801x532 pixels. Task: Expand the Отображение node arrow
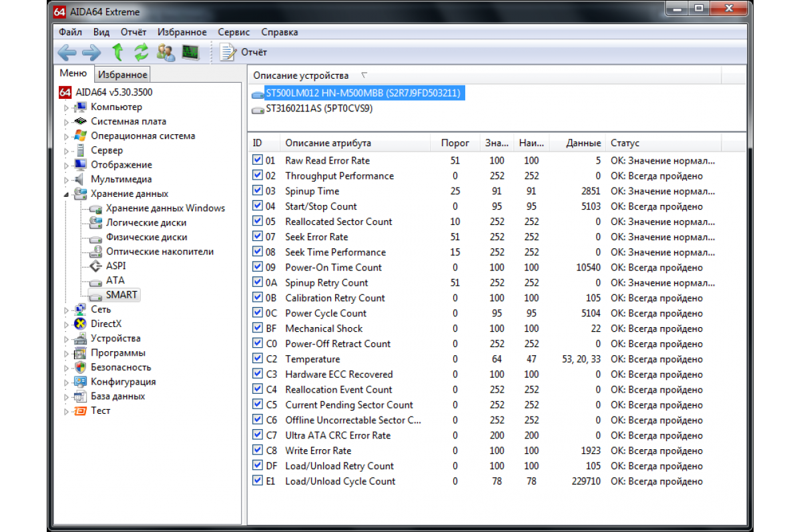(x=67, y=166)
